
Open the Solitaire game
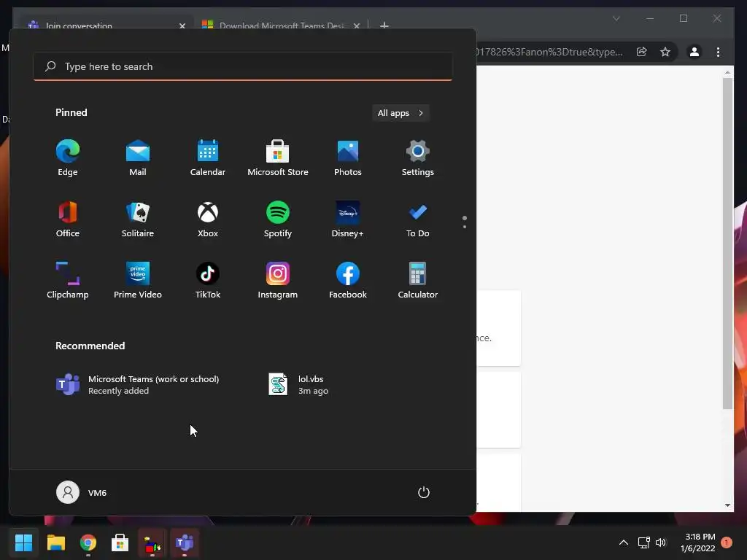pyautogui.click(x=138, y=219)
